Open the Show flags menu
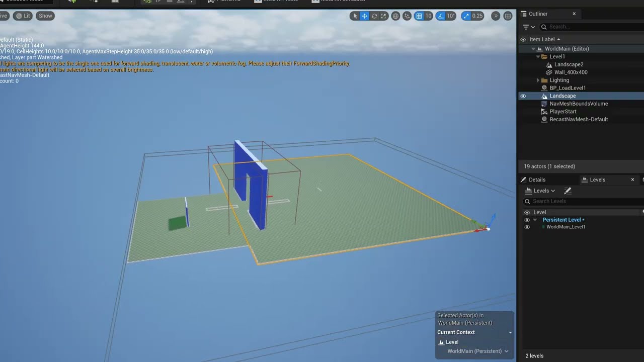 click(x=45, y=16)
